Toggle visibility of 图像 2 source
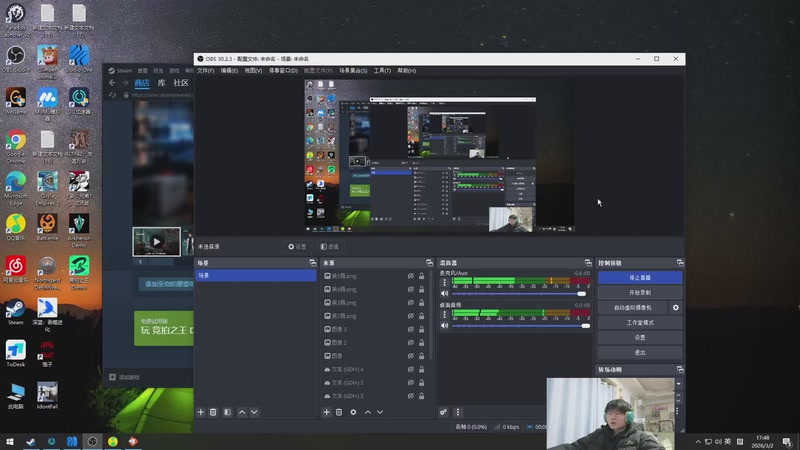800x450 pixels. 411,343
